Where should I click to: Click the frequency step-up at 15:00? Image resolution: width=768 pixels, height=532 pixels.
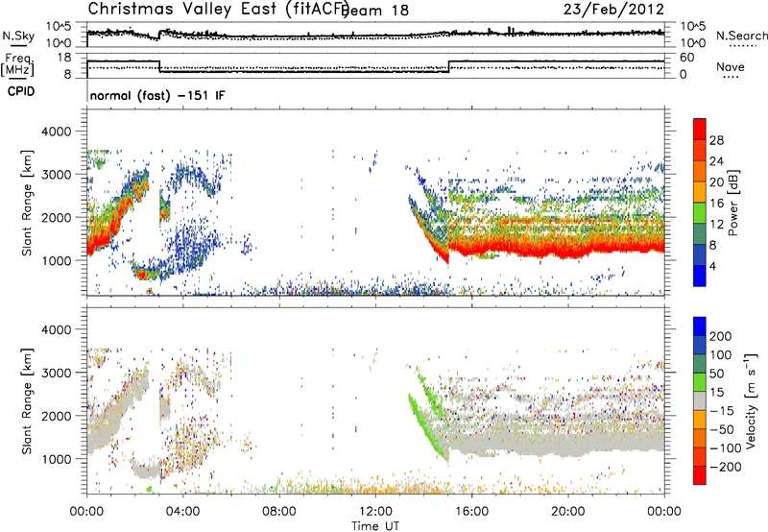pyautogui.click(x=448, y=66)
